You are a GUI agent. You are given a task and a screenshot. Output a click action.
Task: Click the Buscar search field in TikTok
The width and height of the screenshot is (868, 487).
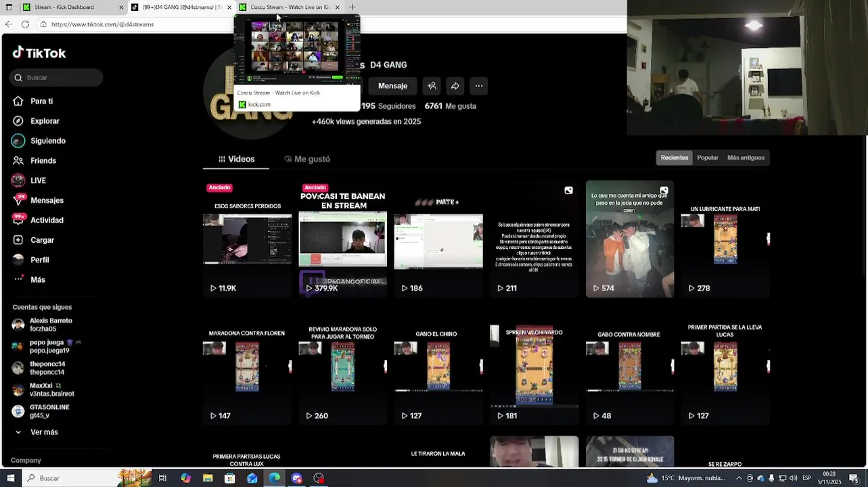56,78
